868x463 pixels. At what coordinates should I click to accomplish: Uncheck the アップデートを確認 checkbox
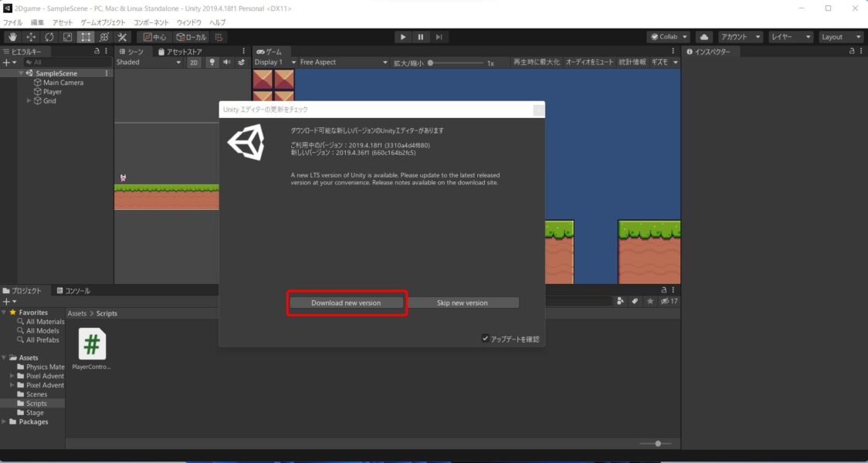point(486,339)
